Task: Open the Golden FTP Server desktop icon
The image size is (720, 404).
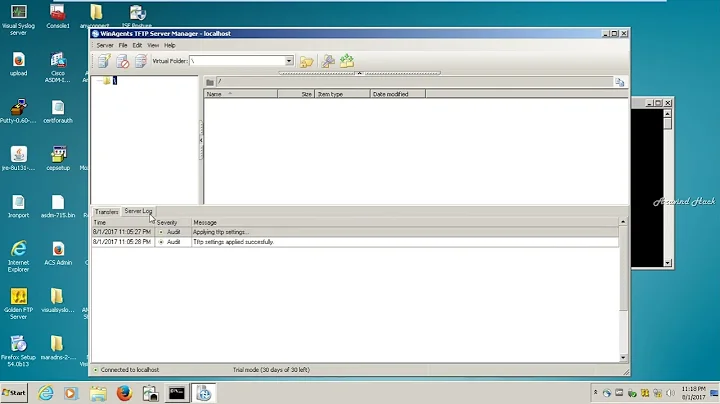Action: (x=18, y=303)
